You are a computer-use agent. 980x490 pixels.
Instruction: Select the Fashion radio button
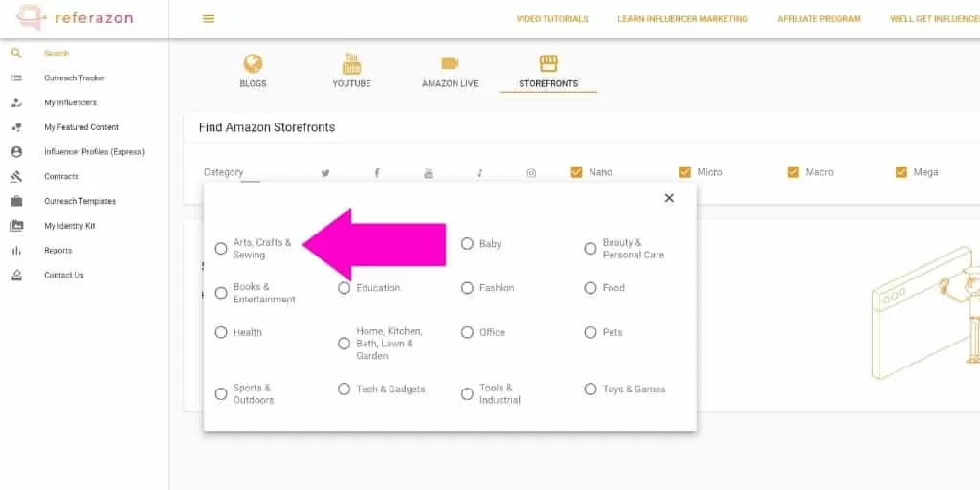[x=467, y=288]
